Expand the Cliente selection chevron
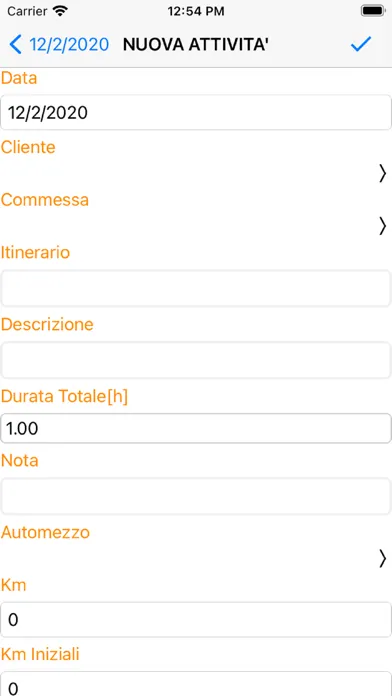This screenshot has height=696, width=392. point(383,174)
